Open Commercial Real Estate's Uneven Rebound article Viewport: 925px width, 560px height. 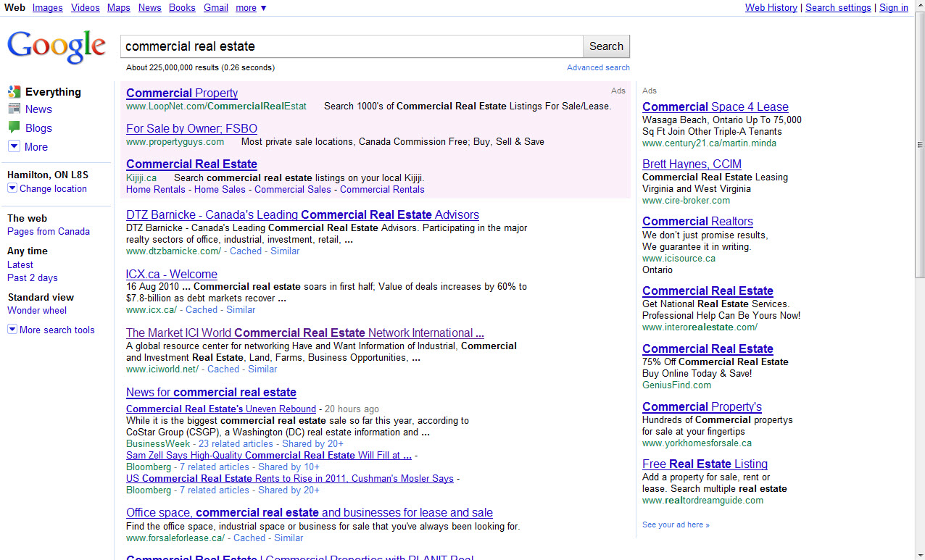221,409
